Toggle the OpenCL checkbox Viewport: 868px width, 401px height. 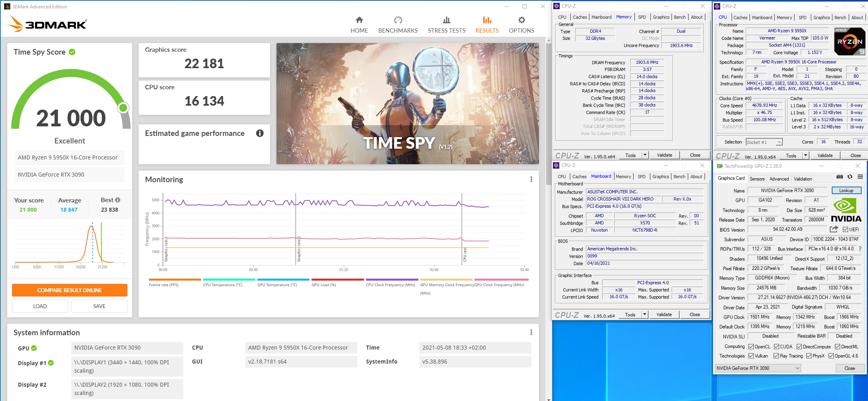[751, 347]
